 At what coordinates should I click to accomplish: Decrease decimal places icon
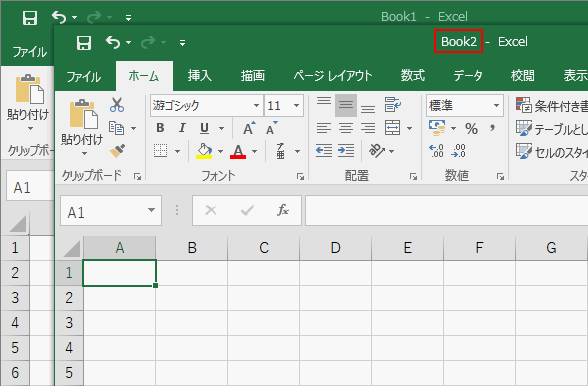[459, 151]
